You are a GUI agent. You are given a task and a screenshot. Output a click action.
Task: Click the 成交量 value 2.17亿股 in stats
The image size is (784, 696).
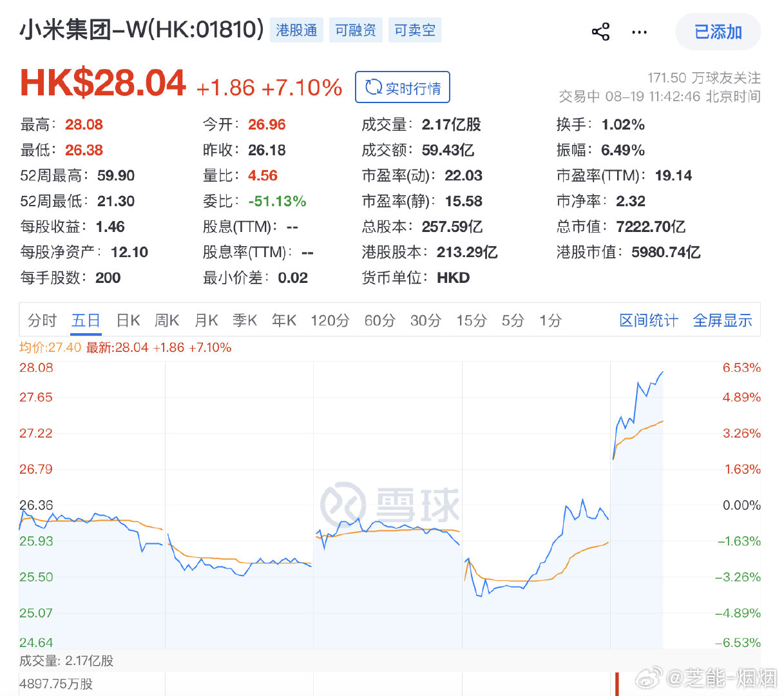tap(452, 124)
